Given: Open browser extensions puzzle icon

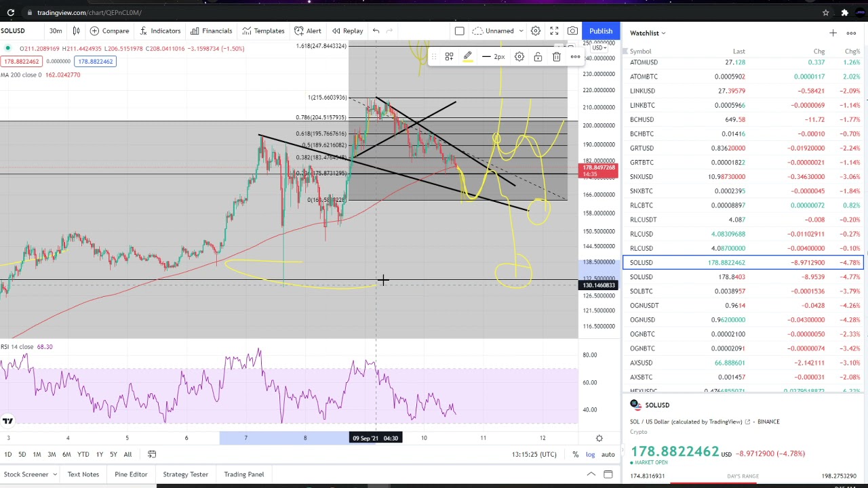Looking at the screenshot, I should coord(844,12).
